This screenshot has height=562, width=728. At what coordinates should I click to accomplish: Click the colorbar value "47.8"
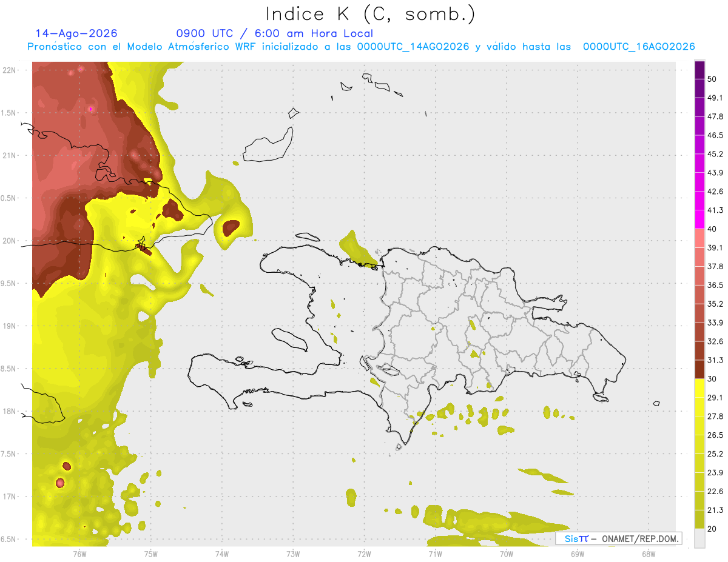pyautogui.click(x=715, y=116)
